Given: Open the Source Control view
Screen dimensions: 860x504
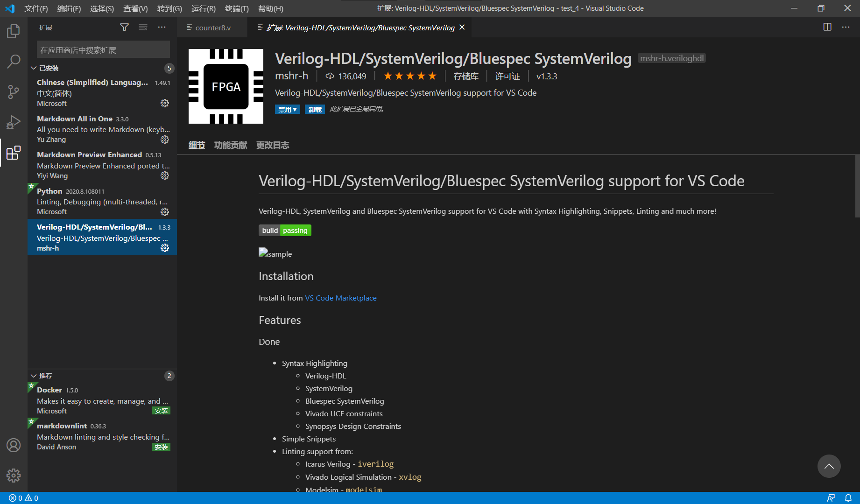Looking at the screenshot, I should [x=14, y=91].
